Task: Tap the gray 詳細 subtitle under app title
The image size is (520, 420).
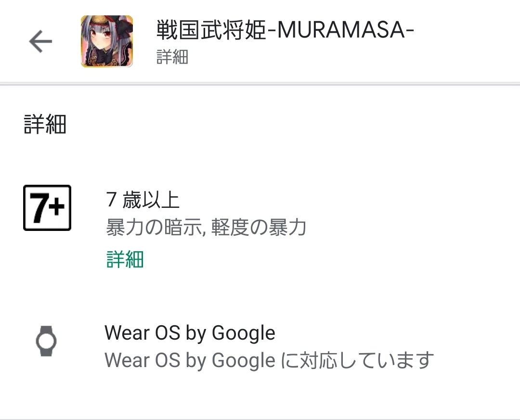Action: (172, 57)
